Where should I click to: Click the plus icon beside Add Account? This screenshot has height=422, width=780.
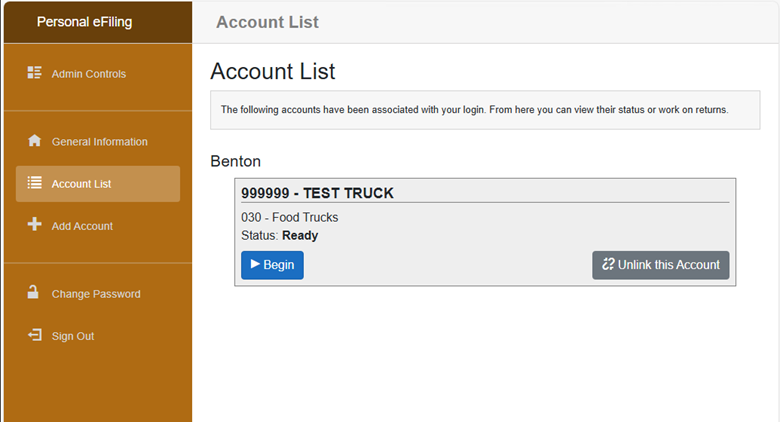(x=34, y=225)
